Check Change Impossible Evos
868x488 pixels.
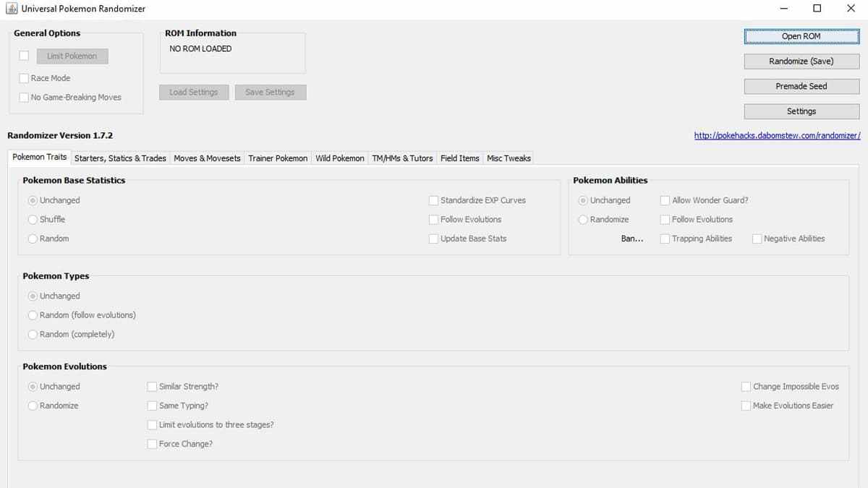[746, 387]
